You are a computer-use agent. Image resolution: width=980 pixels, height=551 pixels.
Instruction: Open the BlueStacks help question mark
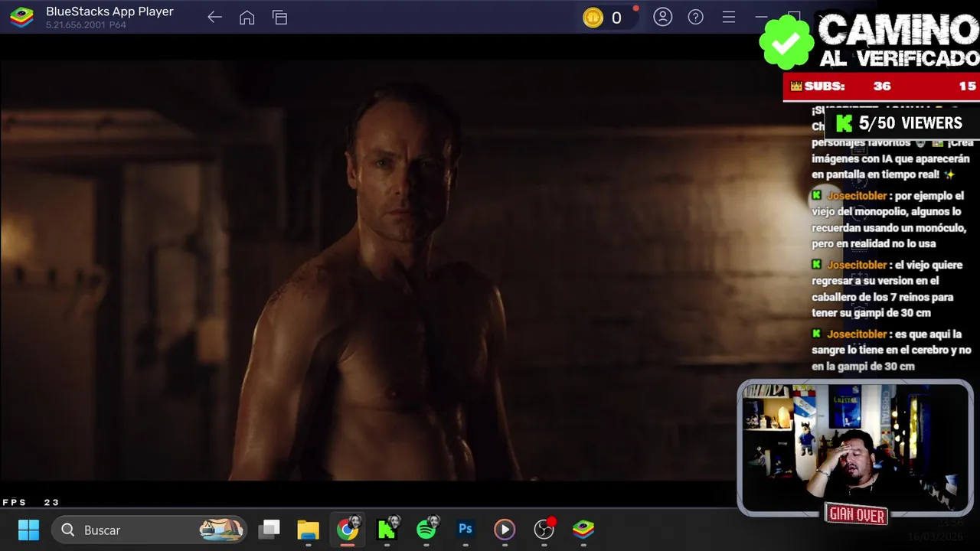695,17
